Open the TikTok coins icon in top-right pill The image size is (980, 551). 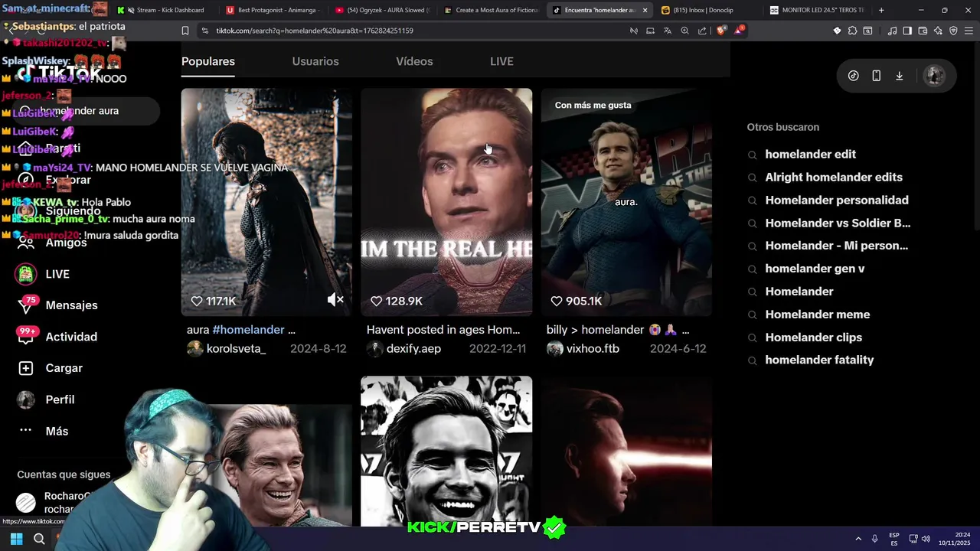[x=854, y=76]
